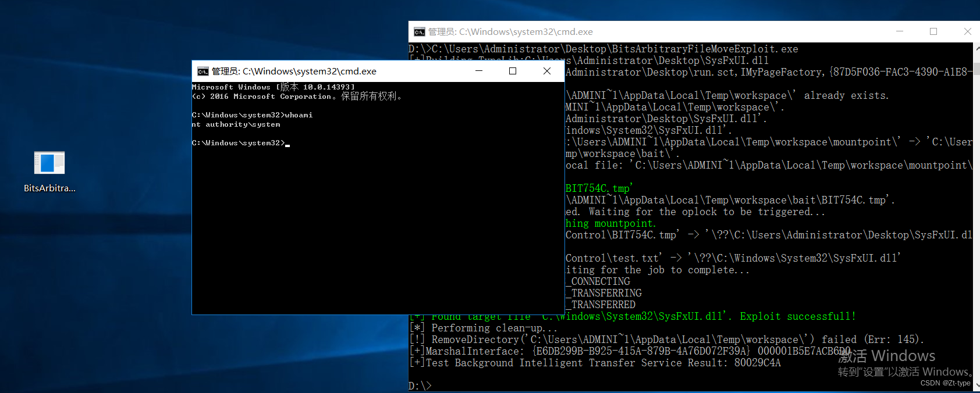Select the BitsArbitra... desktop icon

point(49,171)
